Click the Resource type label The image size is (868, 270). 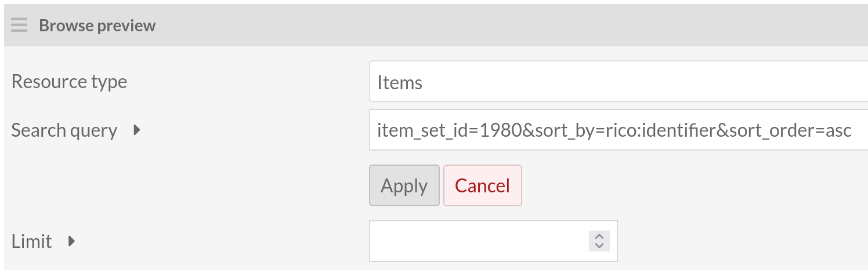69,82
